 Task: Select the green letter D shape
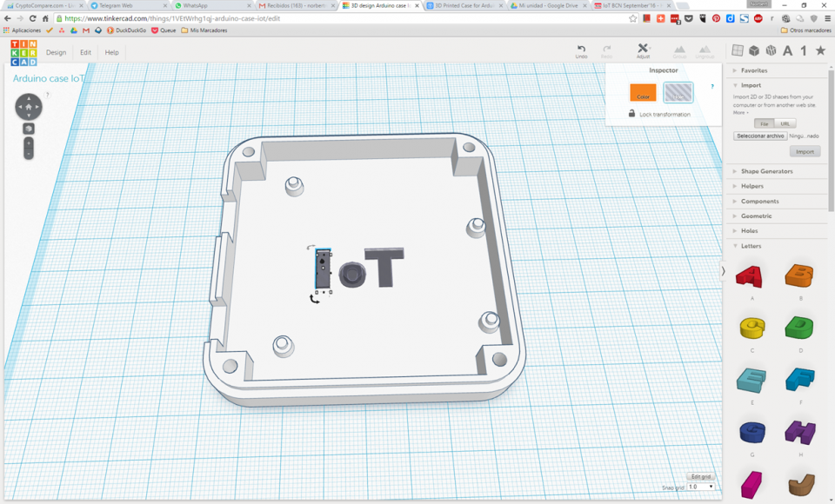799,328
